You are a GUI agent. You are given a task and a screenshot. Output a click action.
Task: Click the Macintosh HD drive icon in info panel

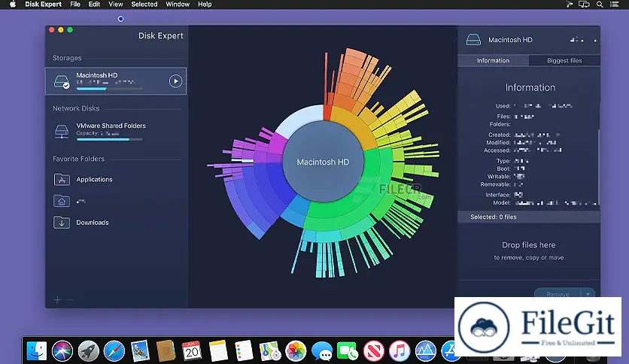click(x=473, y=40)
